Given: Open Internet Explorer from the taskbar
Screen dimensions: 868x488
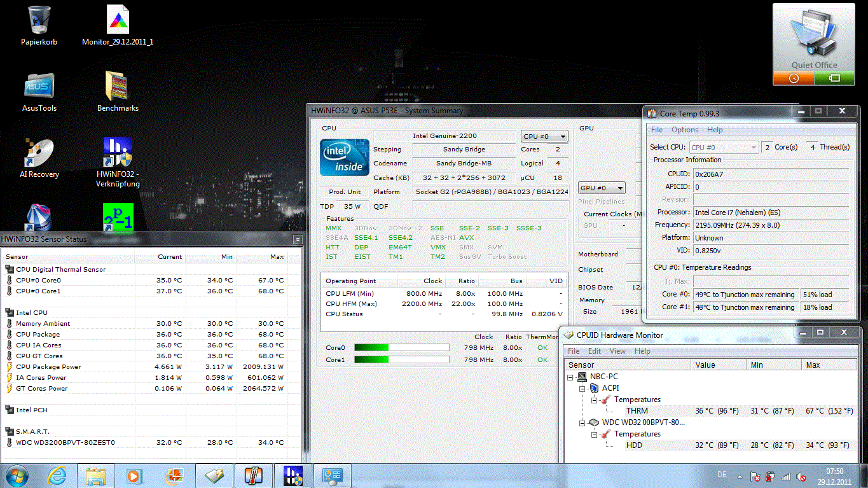Looking at the screenshot, I should pos(57,475).
